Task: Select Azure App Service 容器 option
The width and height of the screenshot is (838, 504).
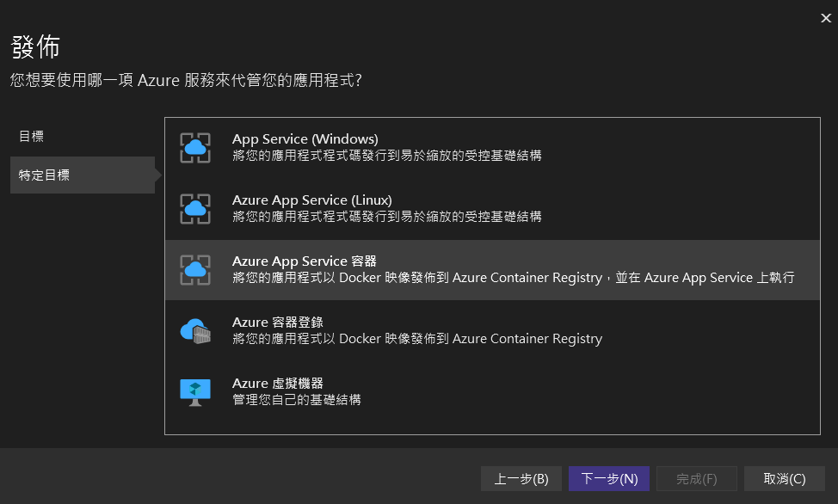Action: [304, 261]
